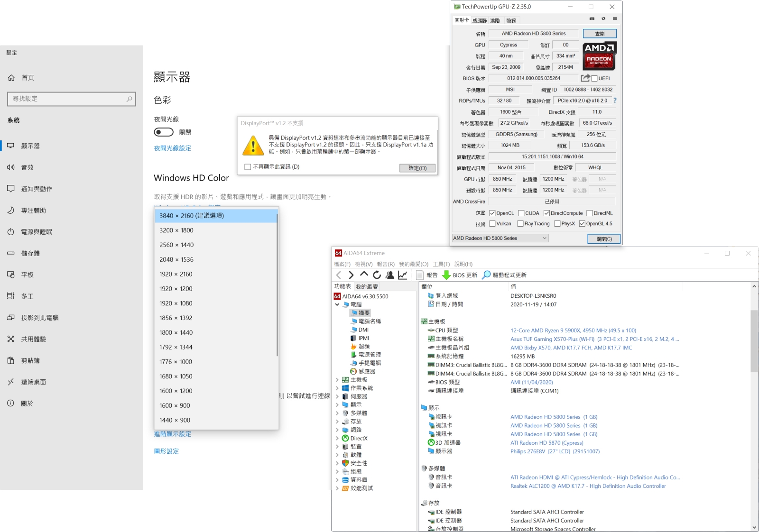This screenshot has height=532, width=759.
Task: Toggle DirectML checkbox in GPU-Z
Action: pyautogui.click(x=590, y=213)
